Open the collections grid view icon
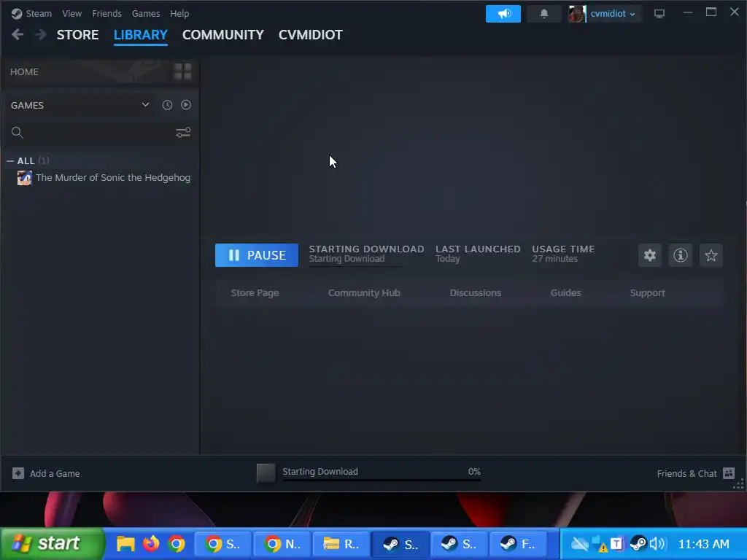This screenshot has width=747, height=560. [x=182, y=72]
